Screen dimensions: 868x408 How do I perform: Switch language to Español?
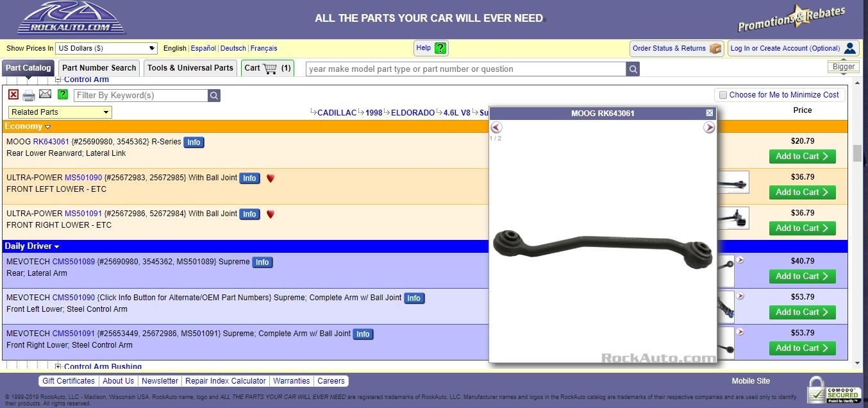(x=203, y=48)
